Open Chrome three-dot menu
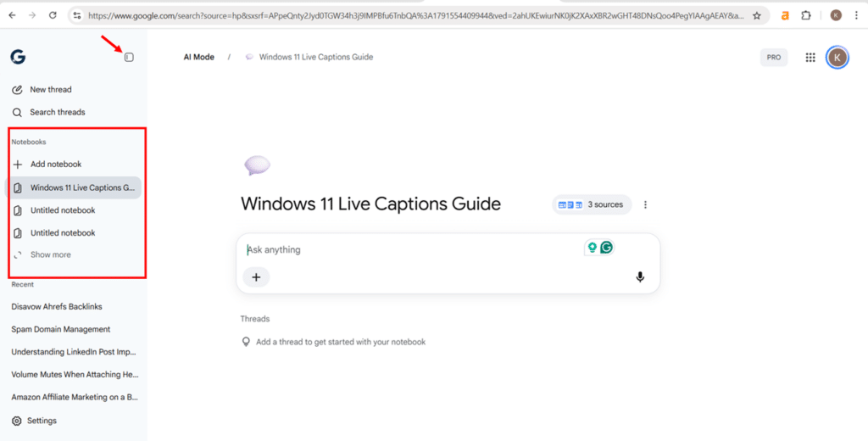Image resolution: width=868 pixels, height=441 pixels. pyautogui.click(x=856, y=15)
